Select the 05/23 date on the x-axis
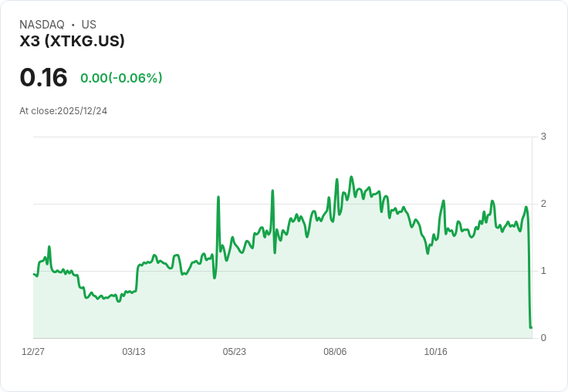 [235, 352]
